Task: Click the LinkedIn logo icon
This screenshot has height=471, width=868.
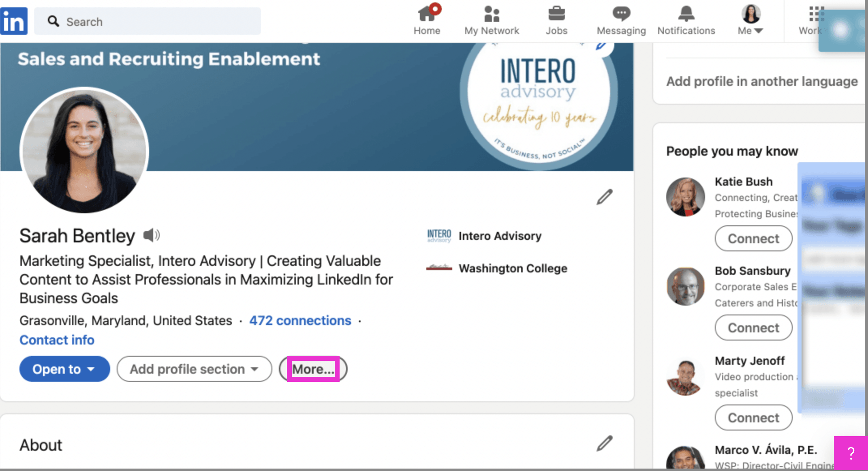Action: [x=14, y=21]
